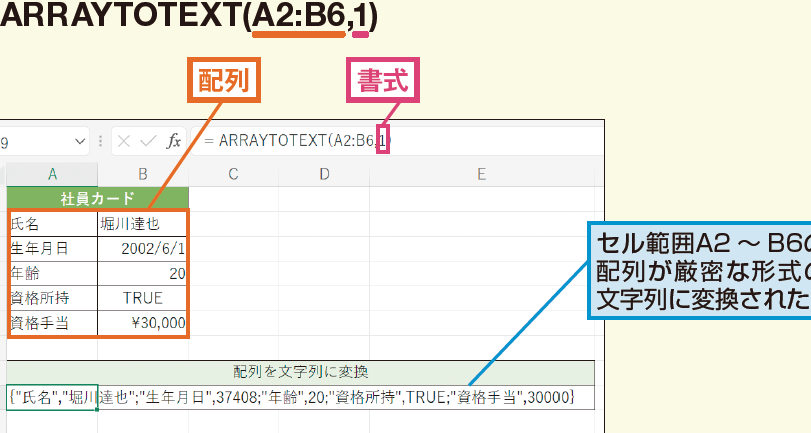Screen dimensions: 811x433
Task: Select the 堀川達也 cell
Action: [143, 224]
